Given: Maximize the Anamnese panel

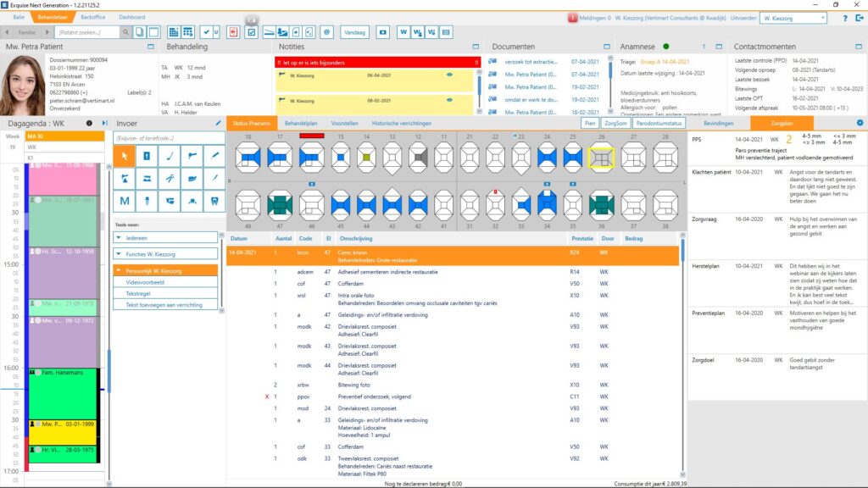Looking at the screenshot, I should [719, 47].
